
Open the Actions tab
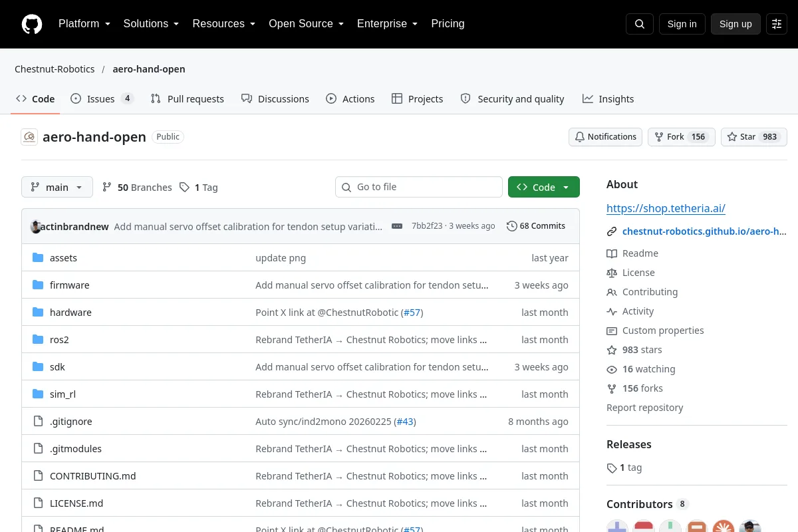[350, 99]
